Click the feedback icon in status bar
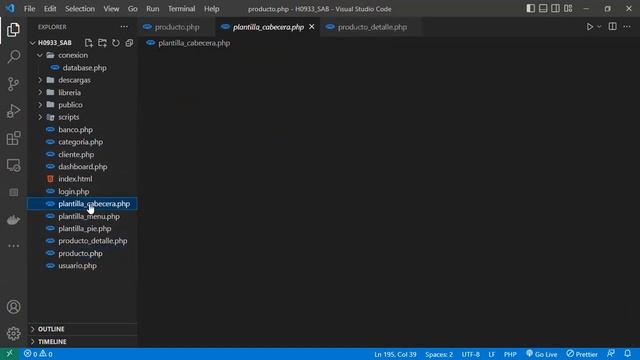 pyautogui.click(x=611, y=354)
